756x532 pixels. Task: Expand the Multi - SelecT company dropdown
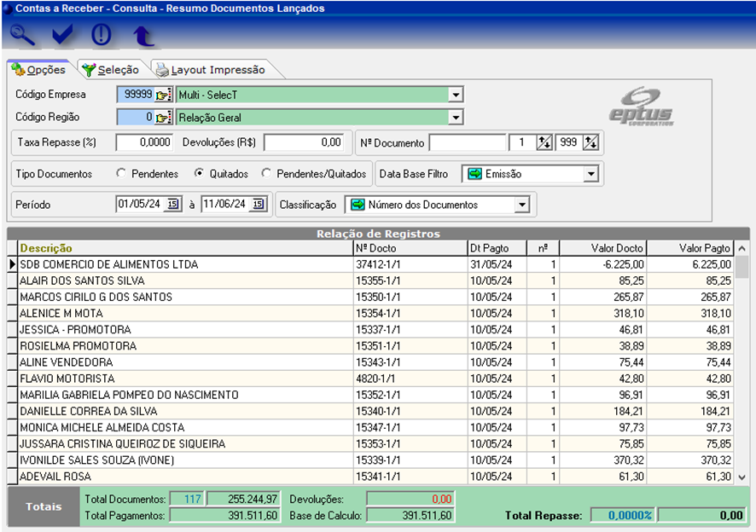click(456, 95)
